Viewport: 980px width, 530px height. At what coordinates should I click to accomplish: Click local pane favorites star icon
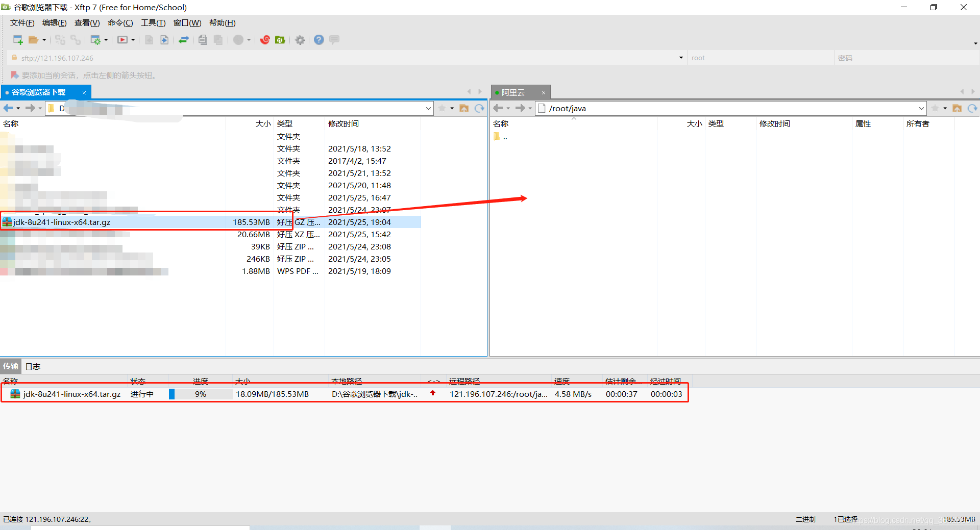[442, 108]
